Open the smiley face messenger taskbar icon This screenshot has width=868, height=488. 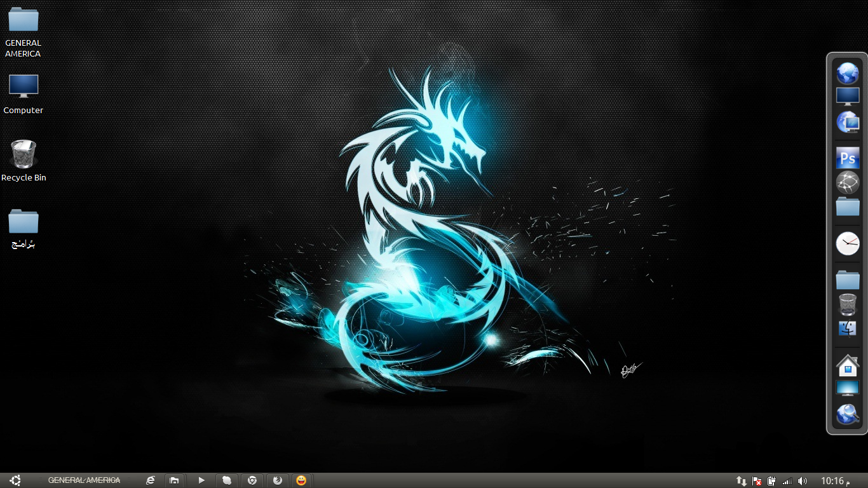click(301, 480)
